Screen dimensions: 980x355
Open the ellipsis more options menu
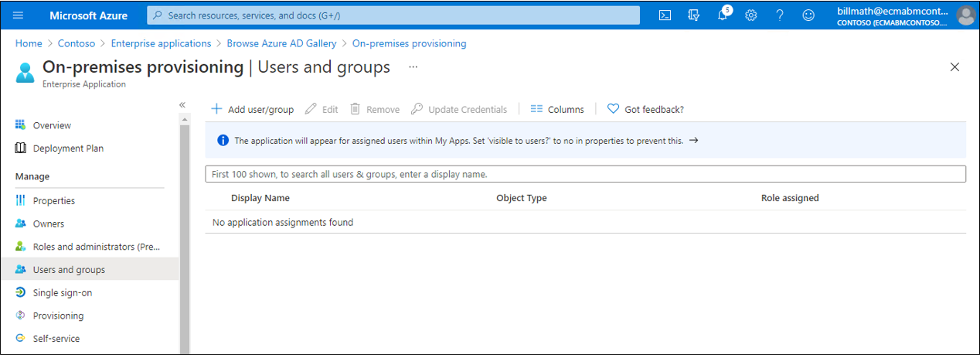pyautogui.click(x=413, y=67)
